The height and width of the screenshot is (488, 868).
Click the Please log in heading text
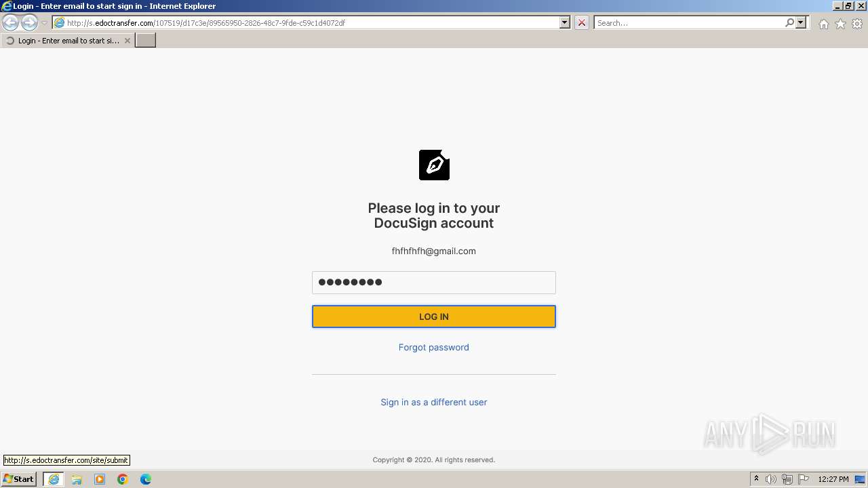(434, 216)
